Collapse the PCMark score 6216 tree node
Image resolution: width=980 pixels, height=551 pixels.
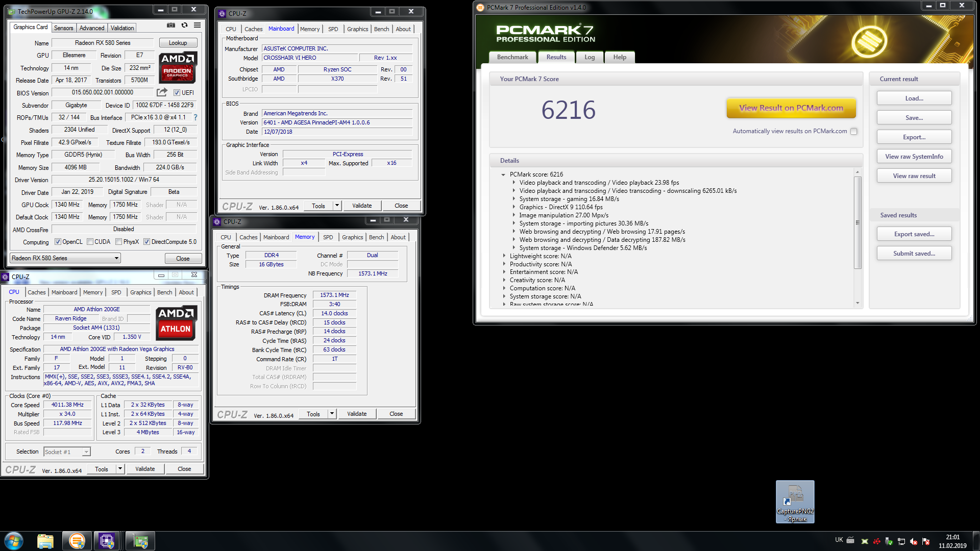click(x=503, y=174)
